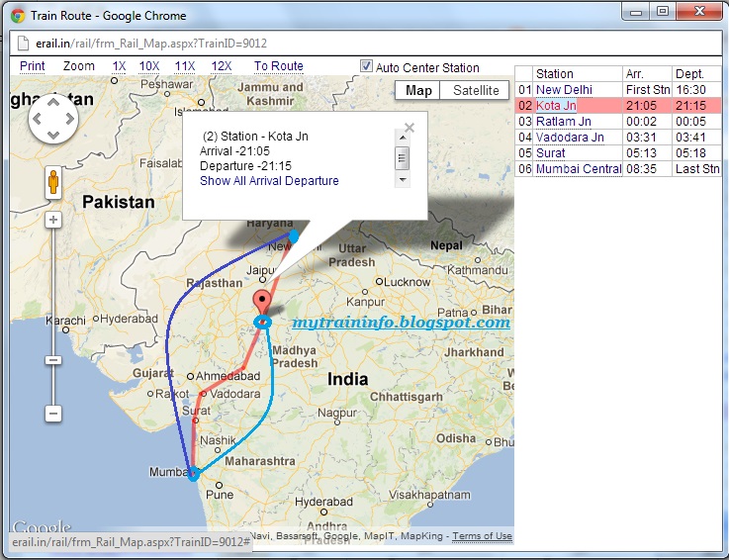729x560 pixels.
Task: Click the 08:35 arrival cell for Mumbai Central
Action: pyautogui.click(x=647, y=169)
